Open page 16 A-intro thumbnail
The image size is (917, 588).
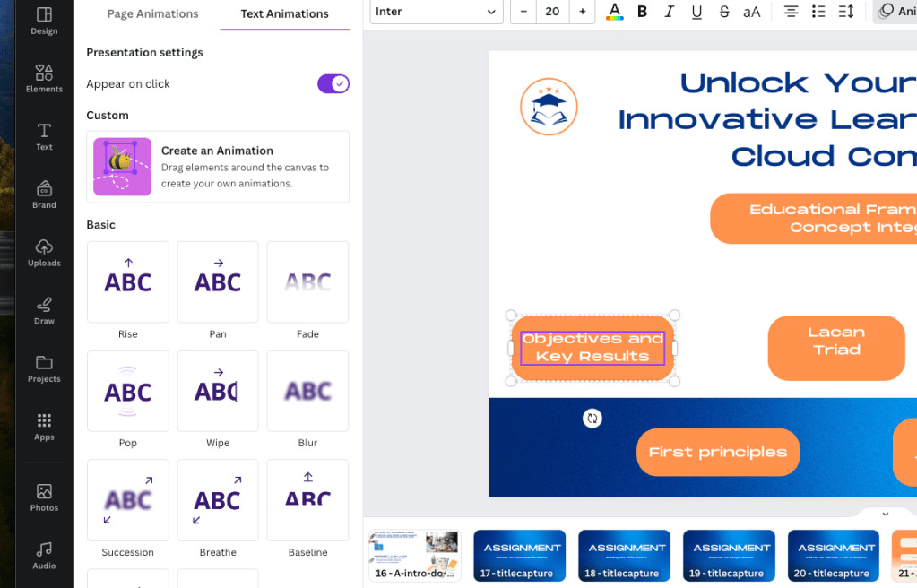click(x=415, y=556)
